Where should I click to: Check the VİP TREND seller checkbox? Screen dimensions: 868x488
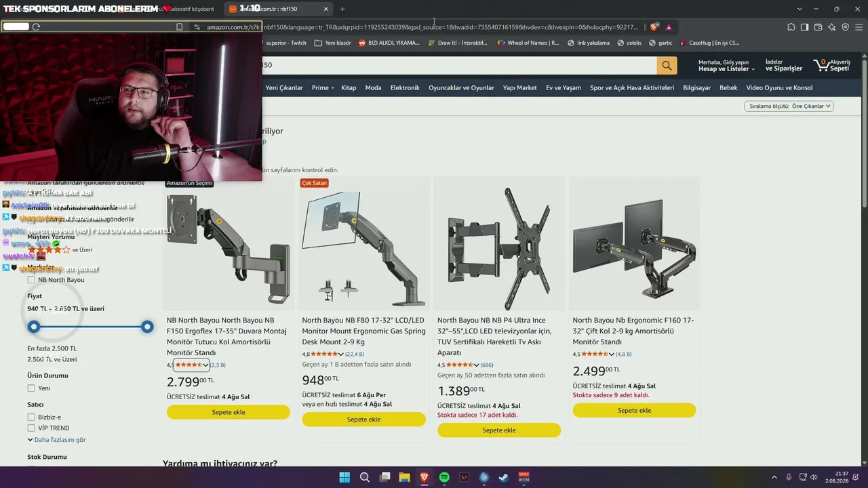(31, 428)
